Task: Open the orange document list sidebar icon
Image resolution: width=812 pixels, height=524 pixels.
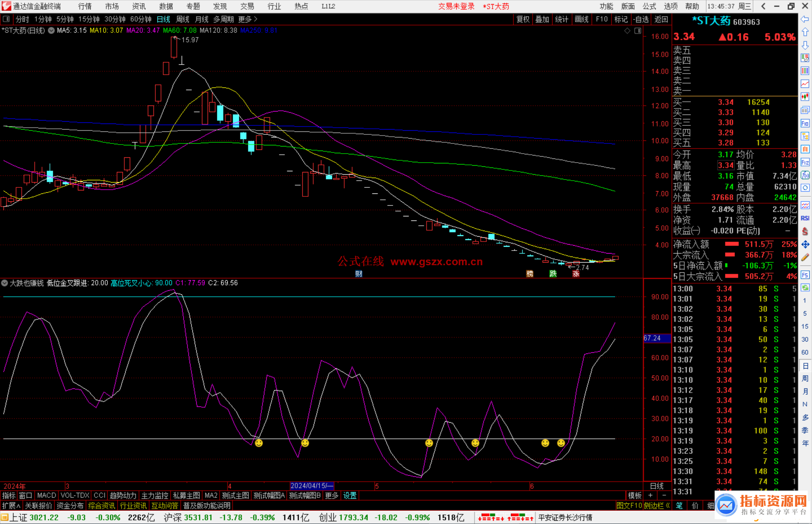Action: (x=805, y=149)
